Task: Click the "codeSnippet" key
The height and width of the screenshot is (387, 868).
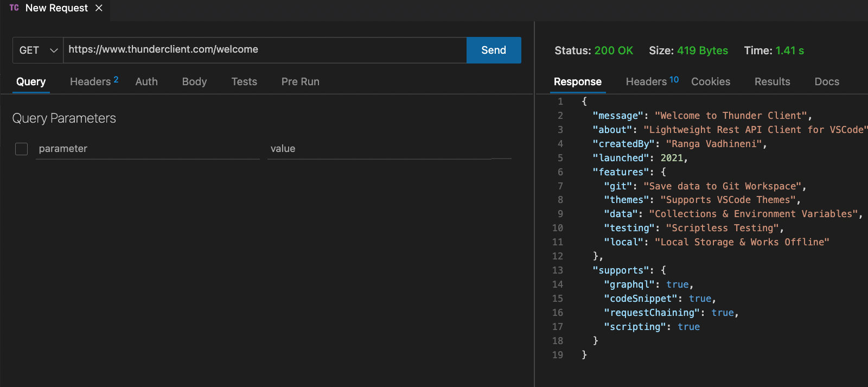Action: pyautogui.click(x=641, y=299)
